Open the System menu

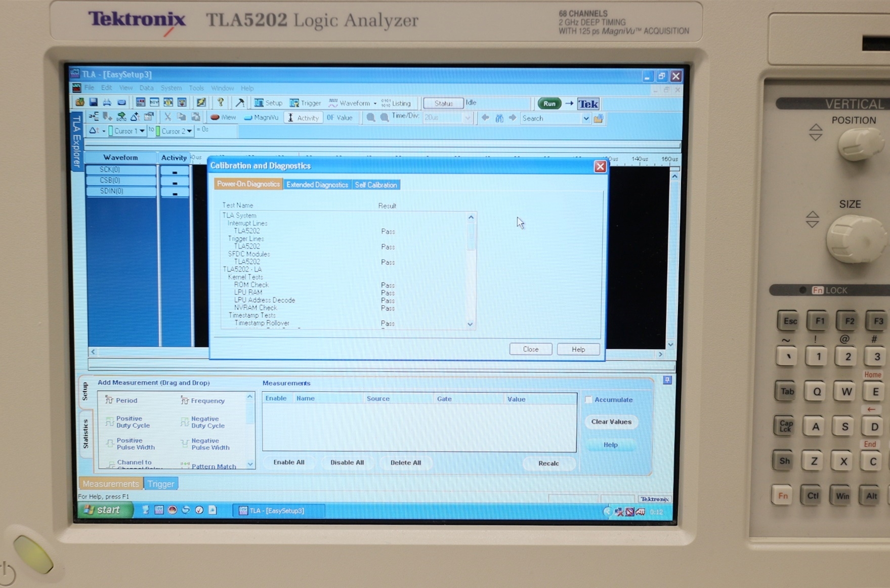pyautogui.click(x=171, y=88)
